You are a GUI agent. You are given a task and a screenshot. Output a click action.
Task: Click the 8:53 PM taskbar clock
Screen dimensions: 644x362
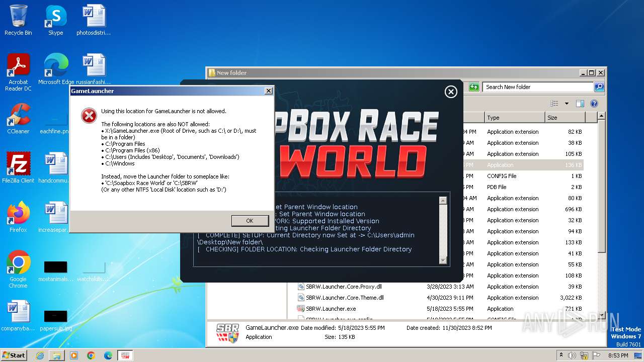[618, 355]
